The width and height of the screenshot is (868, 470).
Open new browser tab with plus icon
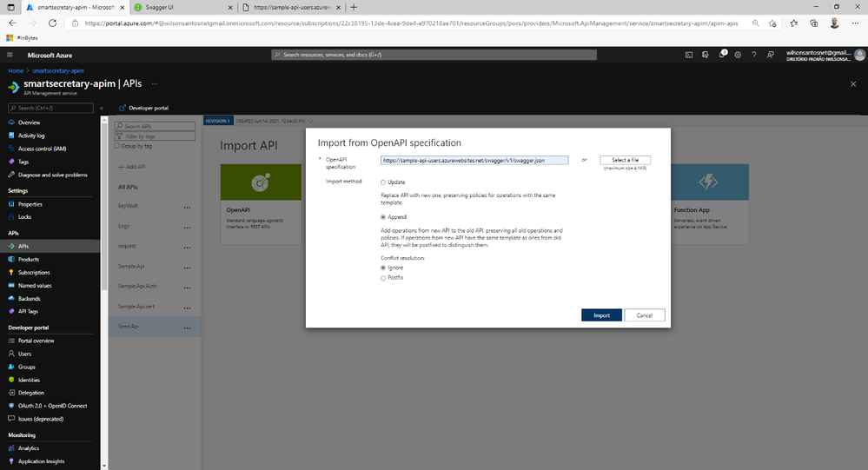(354, 7)
